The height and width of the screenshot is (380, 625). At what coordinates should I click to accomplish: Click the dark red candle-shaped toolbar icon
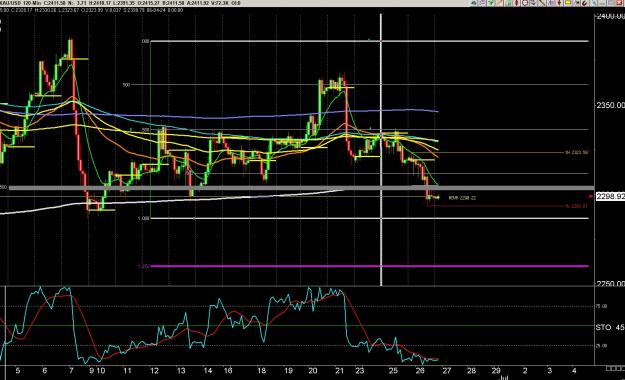[x=517, y=3]
